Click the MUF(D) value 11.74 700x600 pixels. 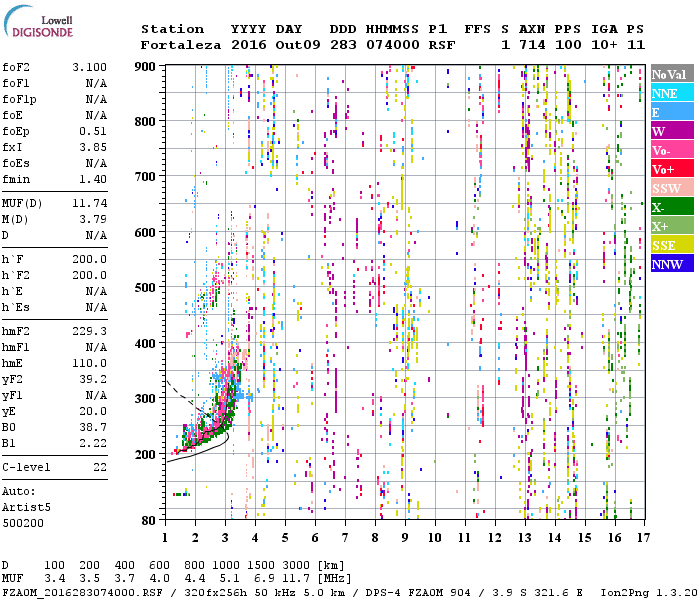(x=89, y=204)
